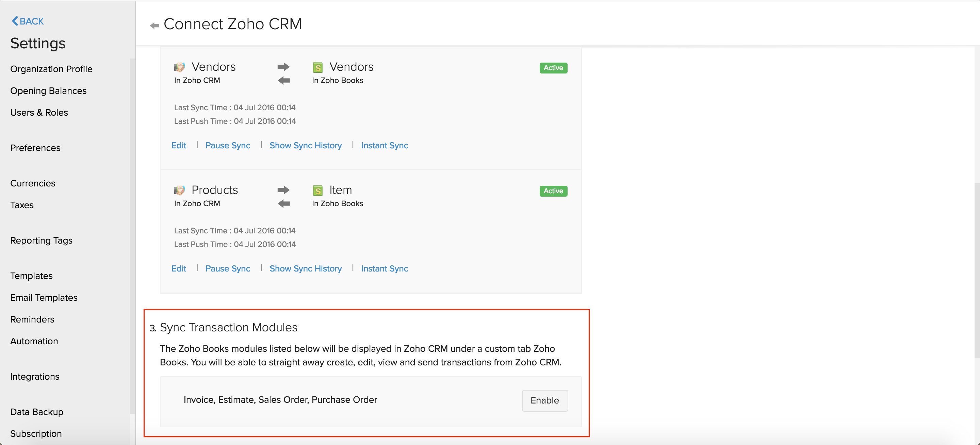Navigate to Integrations settings

tap(36, 376)
